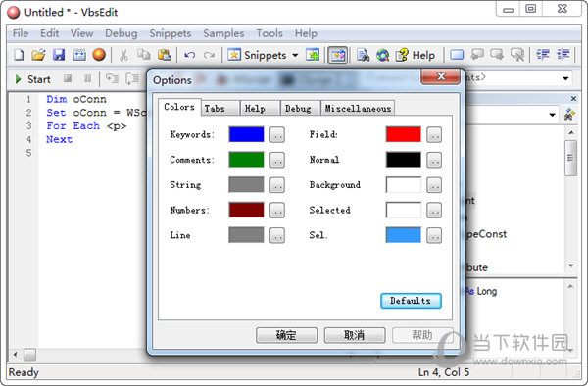588x386 pixels.
Task: Click the next bookmark bubble icon
Action: 497,55
